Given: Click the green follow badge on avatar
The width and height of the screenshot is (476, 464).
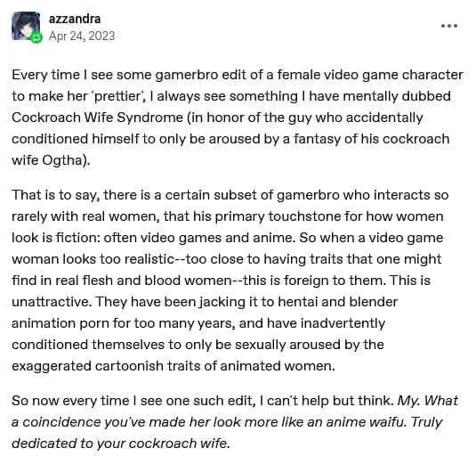Looking at the screenshot, I should pos(36,37).
